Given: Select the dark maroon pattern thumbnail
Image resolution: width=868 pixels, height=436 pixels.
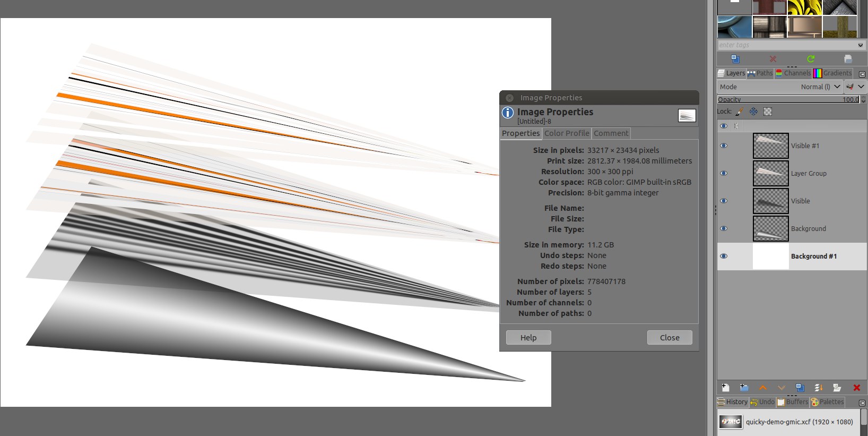Looking at the screenshot, I should tap(770, 7).
